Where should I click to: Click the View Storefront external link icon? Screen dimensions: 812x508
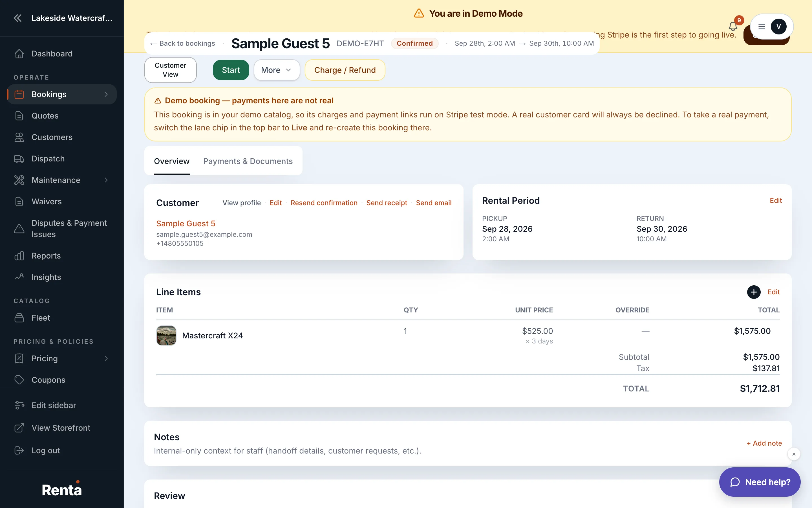point(19,428)
